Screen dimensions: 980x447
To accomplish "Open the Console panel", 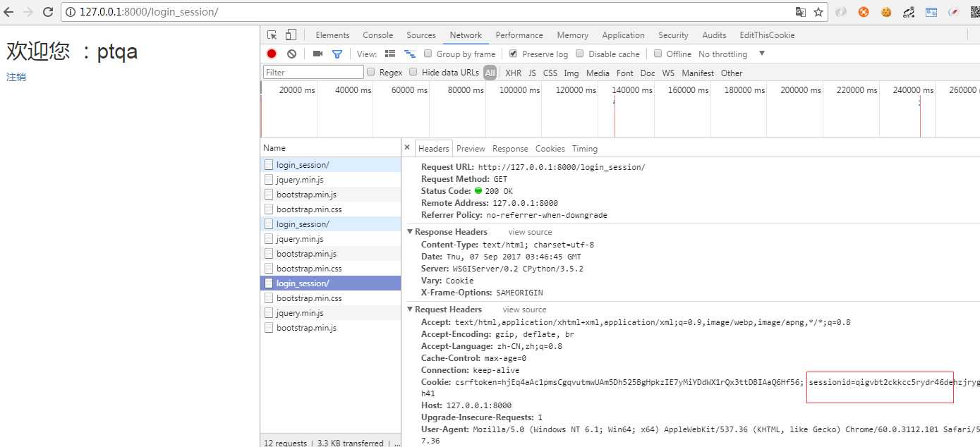I will tap(378, 35).
